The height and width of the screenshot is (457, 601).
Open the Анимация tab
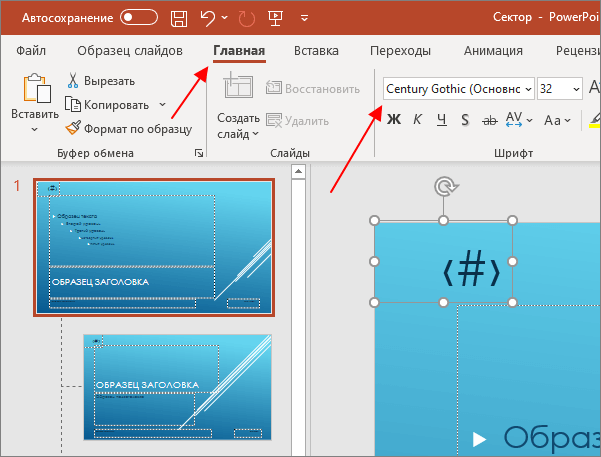[x=493, y=51]
